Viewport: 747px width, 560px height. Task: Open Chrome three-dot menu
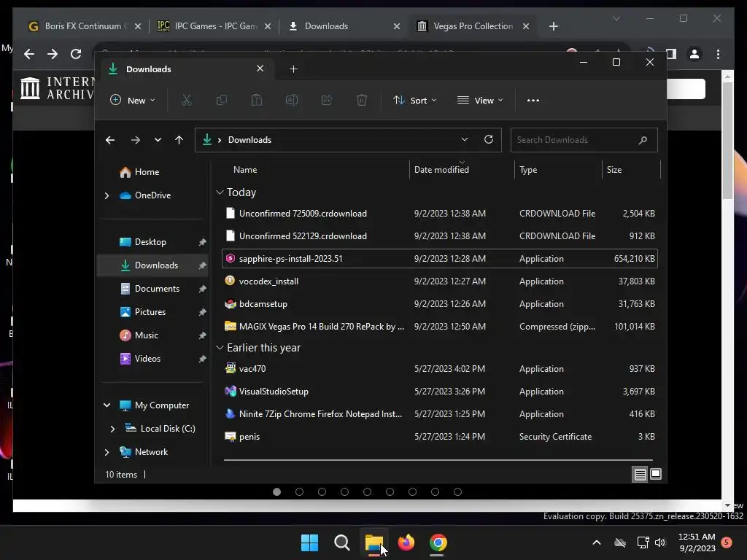tap(718, 54)
